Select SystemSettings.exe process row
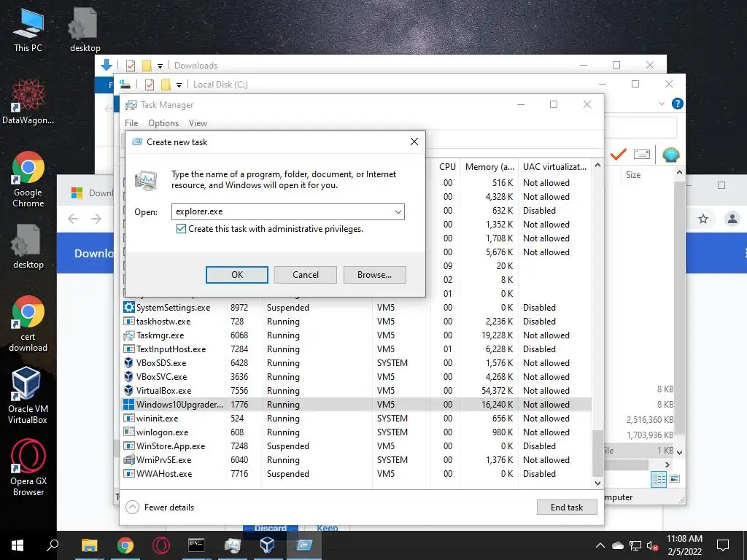This screenshot has height=560, width=747. pyautogui.click(x=357, y=308)
